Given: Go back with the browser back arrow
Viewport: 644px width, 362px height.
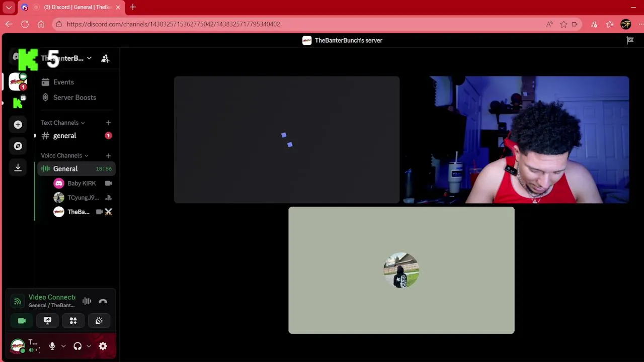Looking at the screenshot, I should tap(9, 24).
